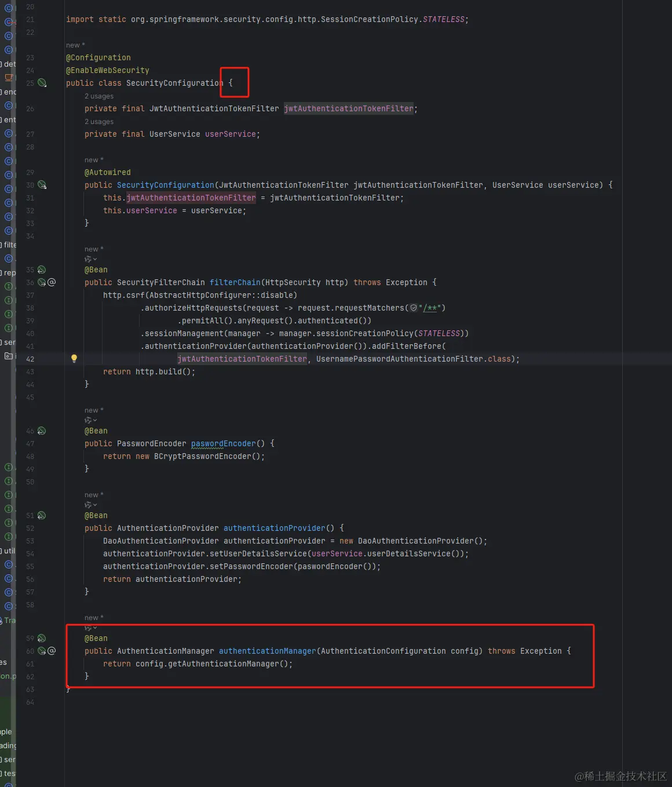Click the shield icon before the "/**" pattern
This screenshot has height=787, width=672.
[x=414, y=308]
